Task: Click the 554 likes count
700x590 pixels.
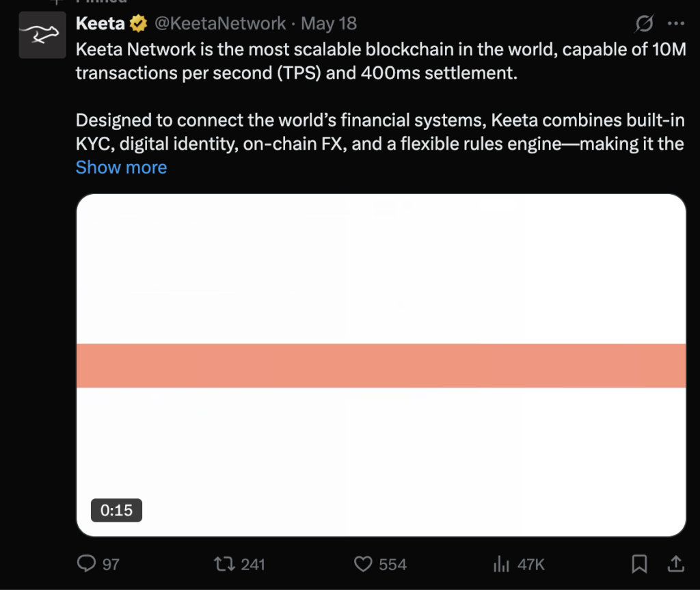Action: [x=393, y=565]
